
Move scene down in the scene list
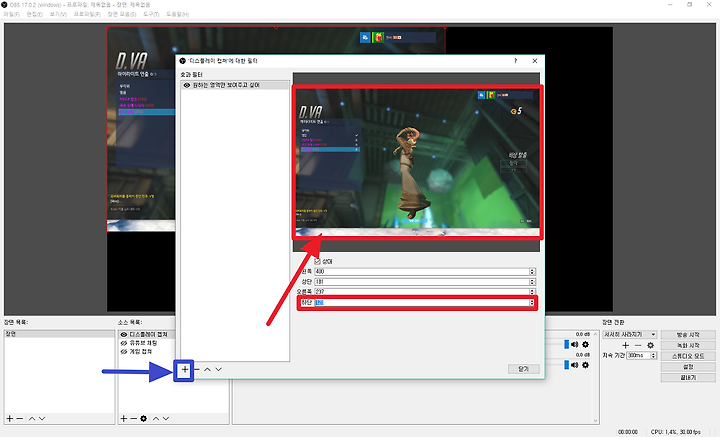pos(42,419)
